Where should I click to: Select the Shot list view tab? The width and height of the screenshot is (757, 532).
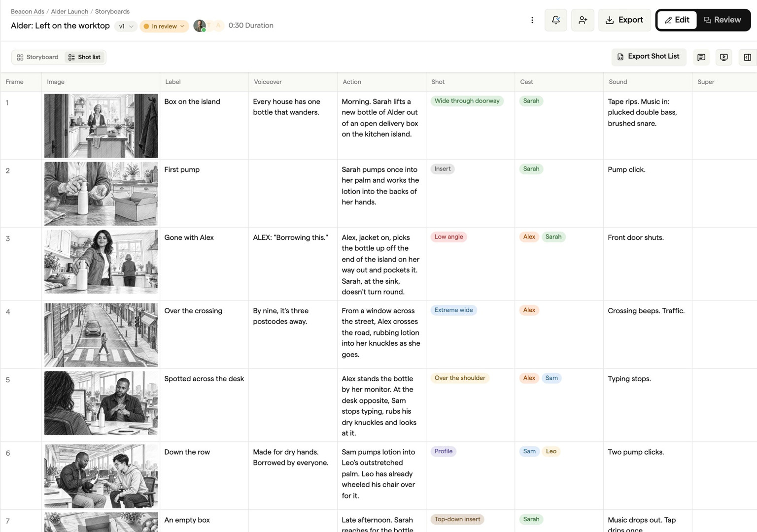tap(84, 57)
